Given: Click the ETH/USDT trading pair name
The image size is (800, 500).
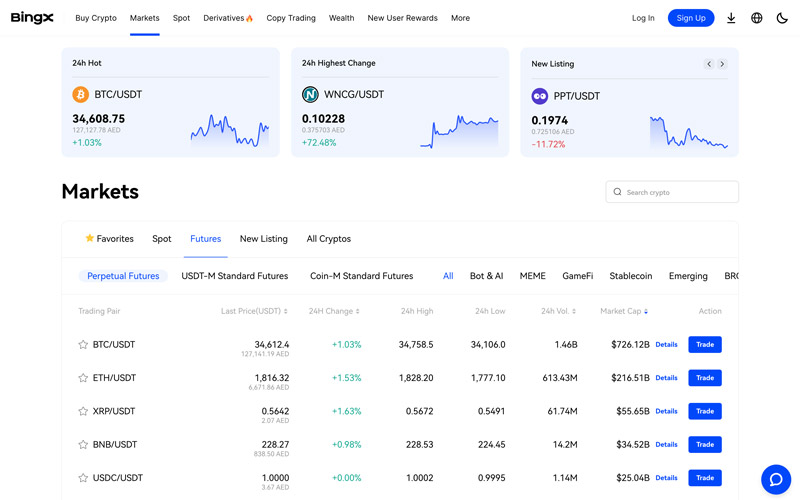Looking at the screenshot, I should pyautogui.click(x=114, y=378).
